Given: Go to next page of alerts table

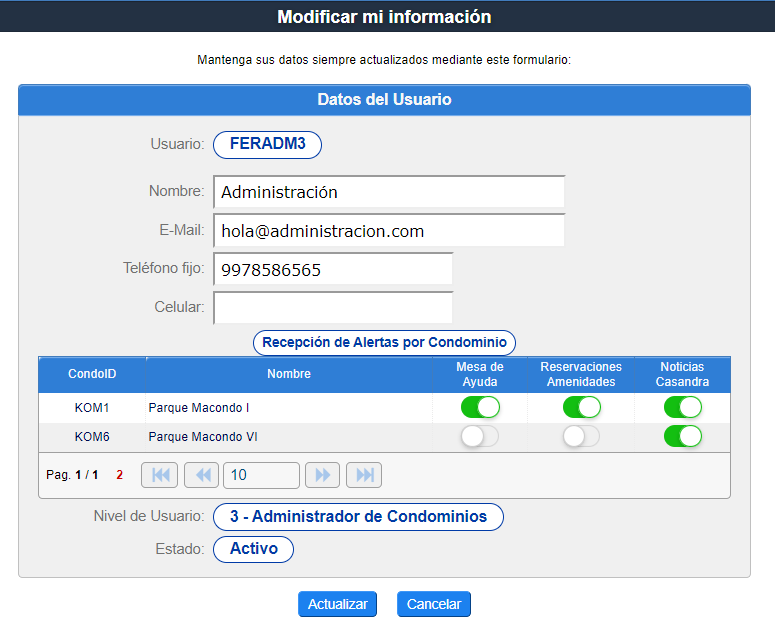Looking at the screenshot, I should coord(323,475).
